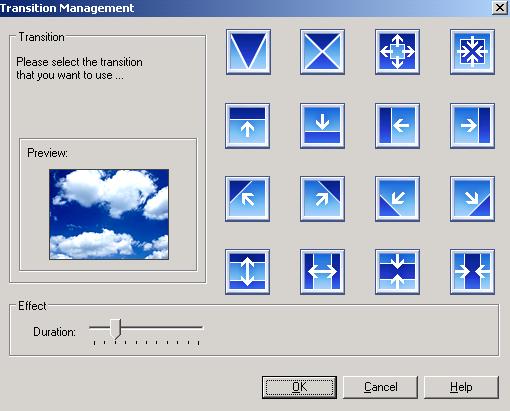Viewport: 510px width, 411px height.
Task: Select the vertical split open transition
Action: click(x=247, y=272)
